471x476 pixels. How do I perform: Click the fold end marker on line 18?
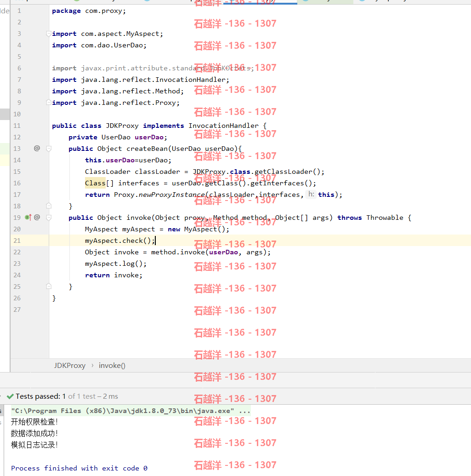point(49,206)
